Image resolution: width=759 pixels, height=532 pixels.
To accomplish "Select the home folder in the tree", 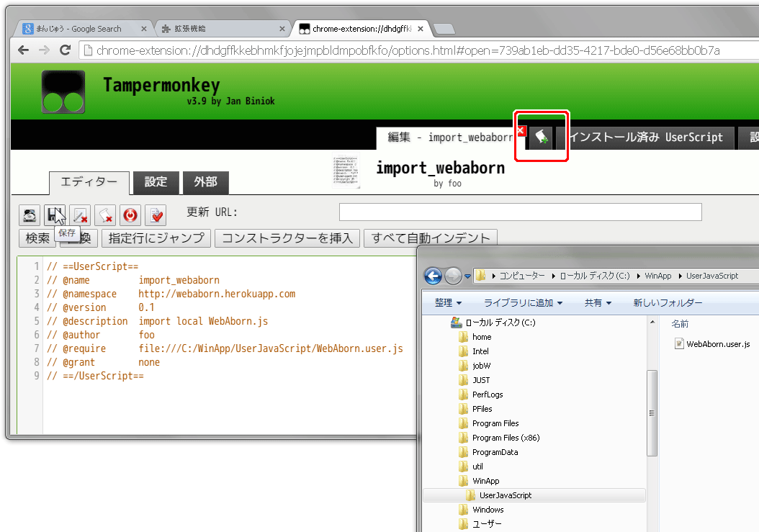I will (x=475, y=337).
